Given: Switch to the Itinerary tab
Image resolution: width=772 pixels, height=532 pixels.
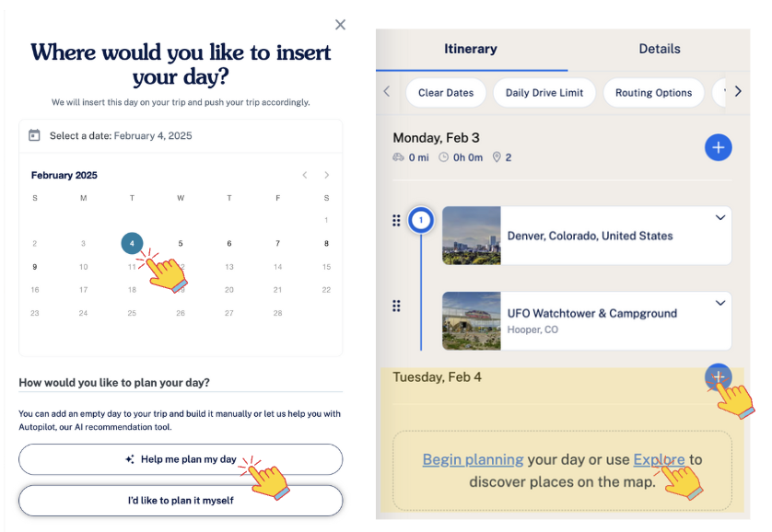Looking at the screenshot, I should tap(471, 49).
